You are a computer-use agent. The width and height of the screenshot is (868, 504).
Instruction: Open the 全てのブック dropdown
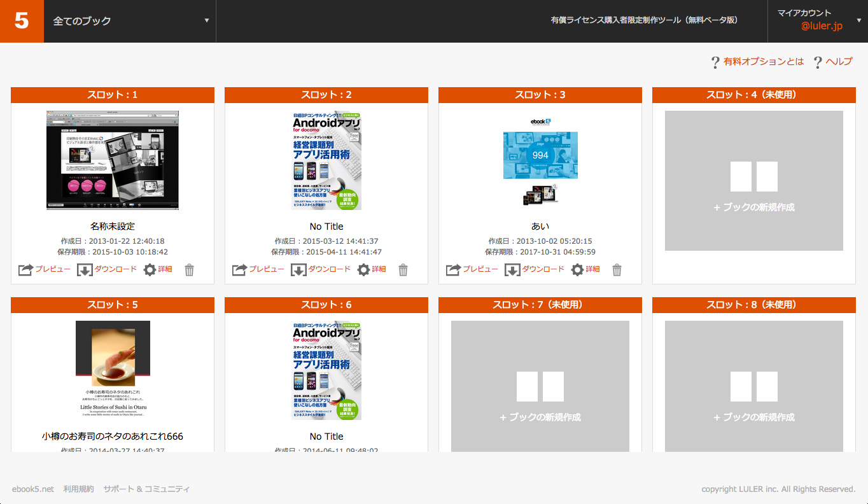[x=130, y=21]
